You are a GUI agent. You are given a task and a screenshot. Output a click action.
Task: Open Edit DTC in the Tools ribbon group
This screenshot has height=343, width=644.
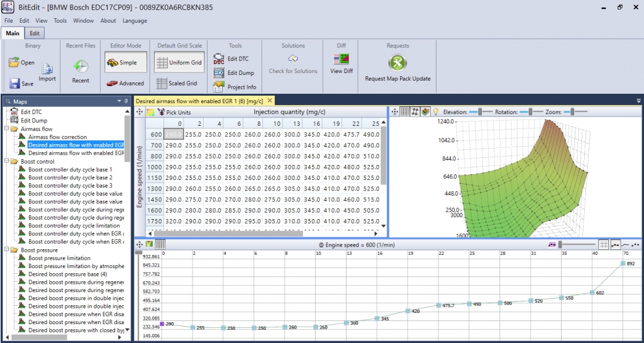(x=219, y=59)
